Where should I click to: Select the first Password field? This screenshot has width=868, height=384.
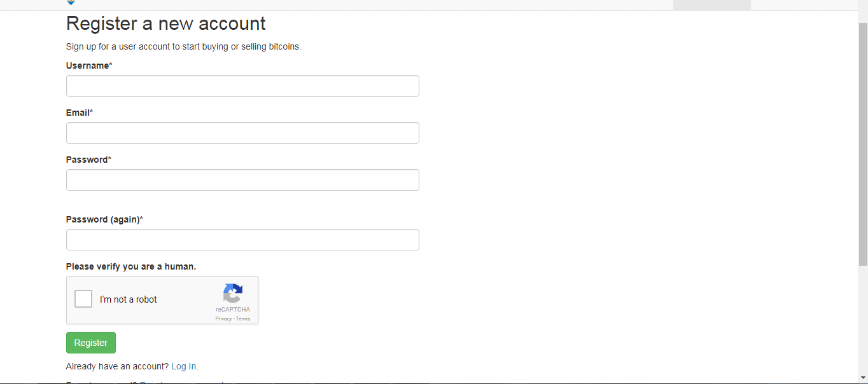[242, 180]
